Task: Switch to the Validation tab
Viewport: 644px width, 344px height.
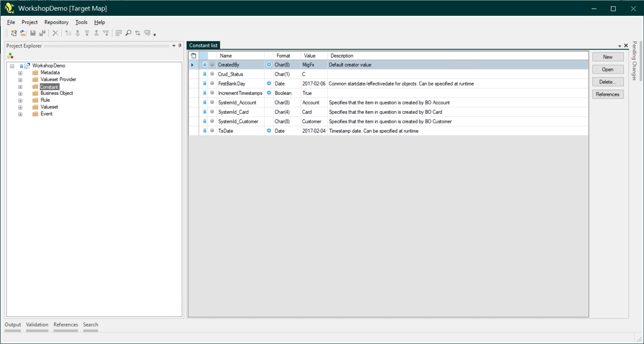Action: [x=37, y=324]
